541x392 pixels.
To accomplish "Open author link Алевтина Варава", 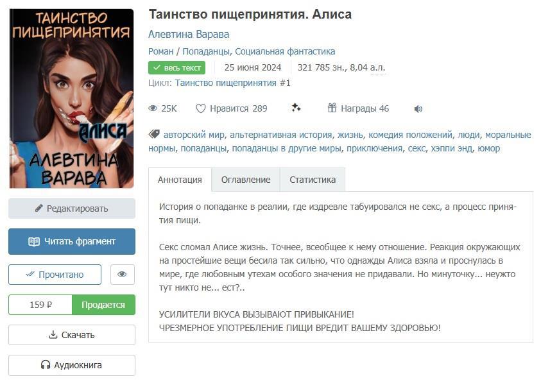I will click(x=189, y=35).
